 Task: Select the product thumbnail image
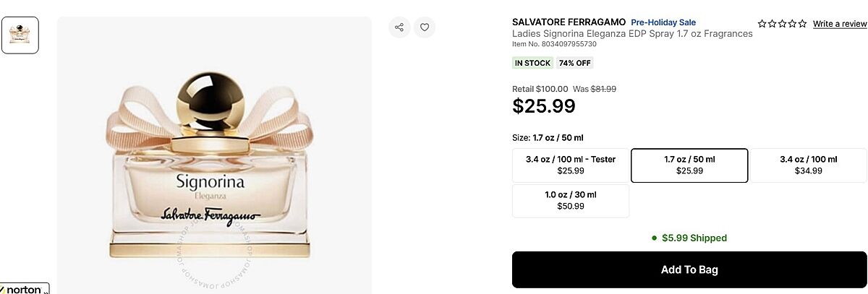point(20,35)
